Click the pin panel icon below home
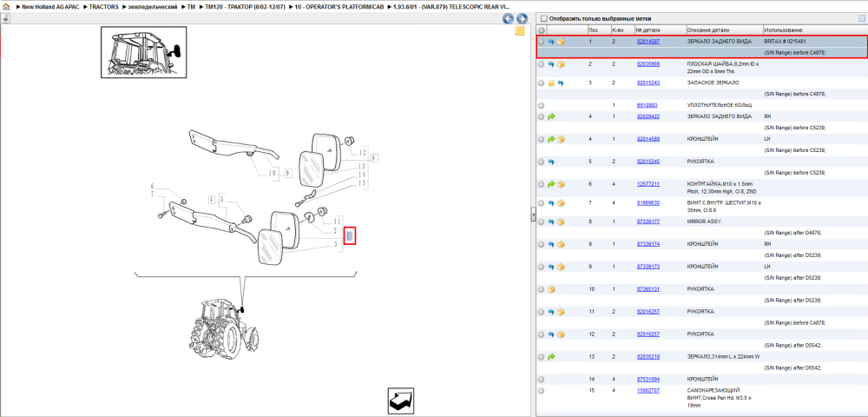The height and width of the screenshot is (417, 868). [x=5, y=18]
